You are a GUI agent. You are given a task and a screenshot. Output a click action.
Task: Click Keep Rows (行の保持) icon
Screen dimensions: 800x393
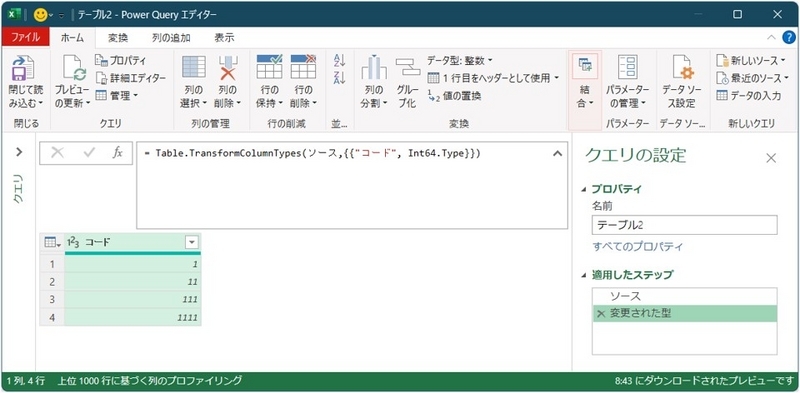pos(269,67)
